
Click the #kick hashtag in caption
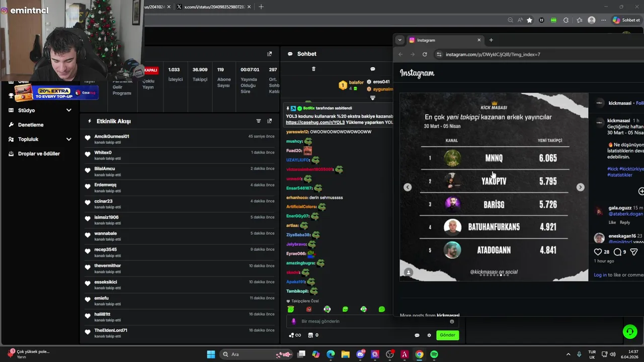(x=612, y=169)
